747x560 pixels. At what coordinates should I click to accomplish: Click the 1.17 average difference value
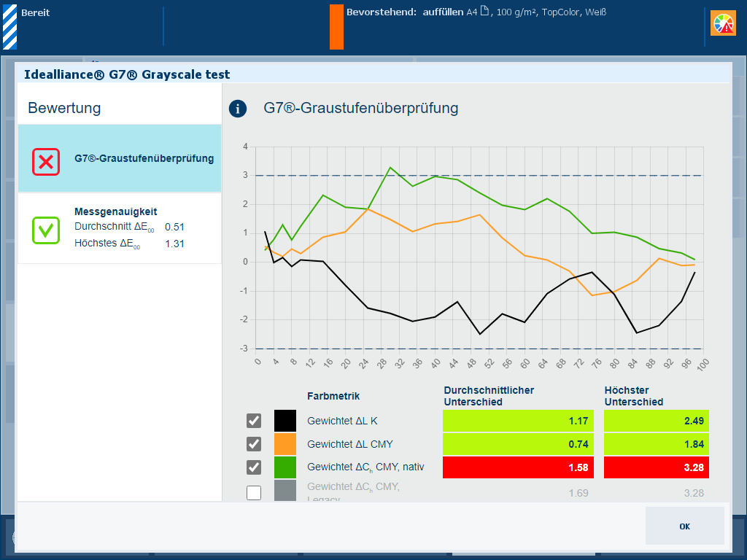coord(578,421)
